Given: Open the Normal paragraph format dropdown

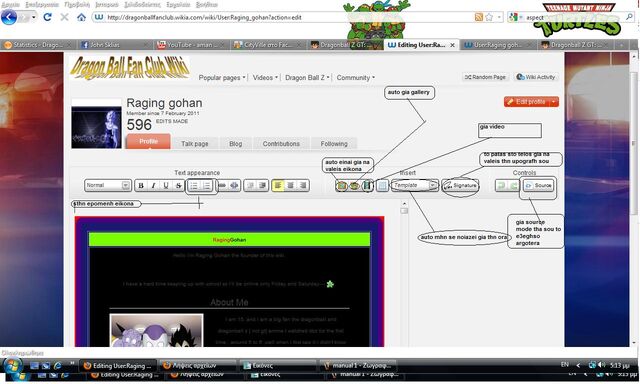Looking at the screenshot, I should coord(108,185).
